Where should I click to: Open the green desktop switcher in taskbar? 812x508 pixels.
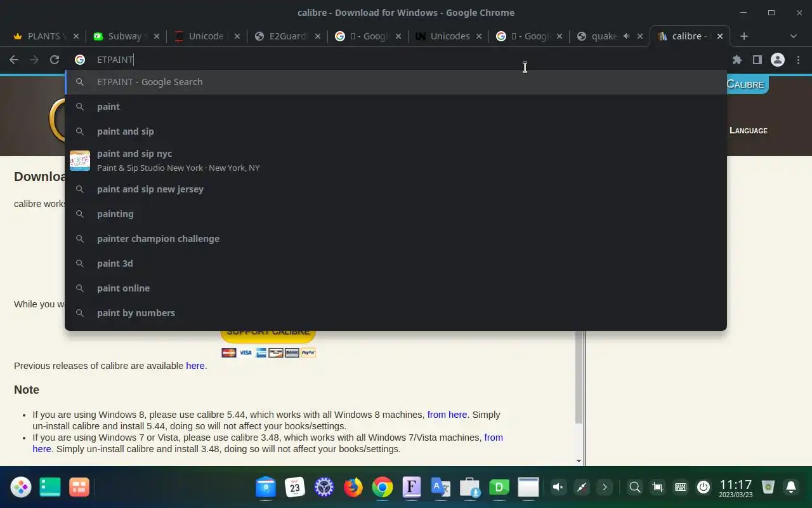coord(50,487)
